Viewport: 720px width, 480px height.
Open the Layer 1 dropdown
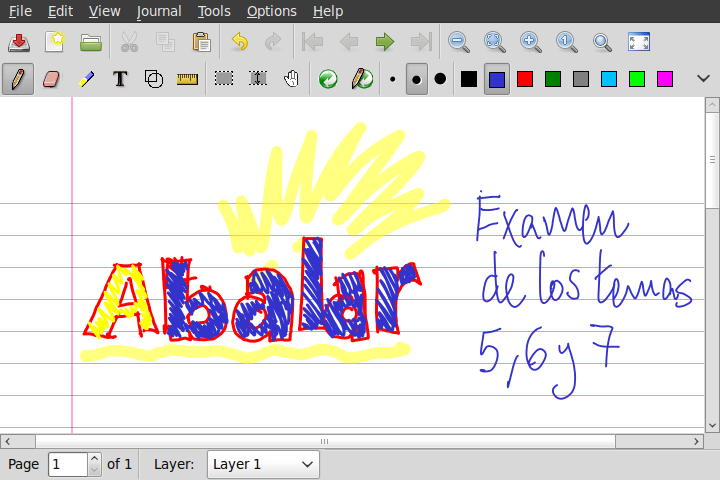pos(263,464)
